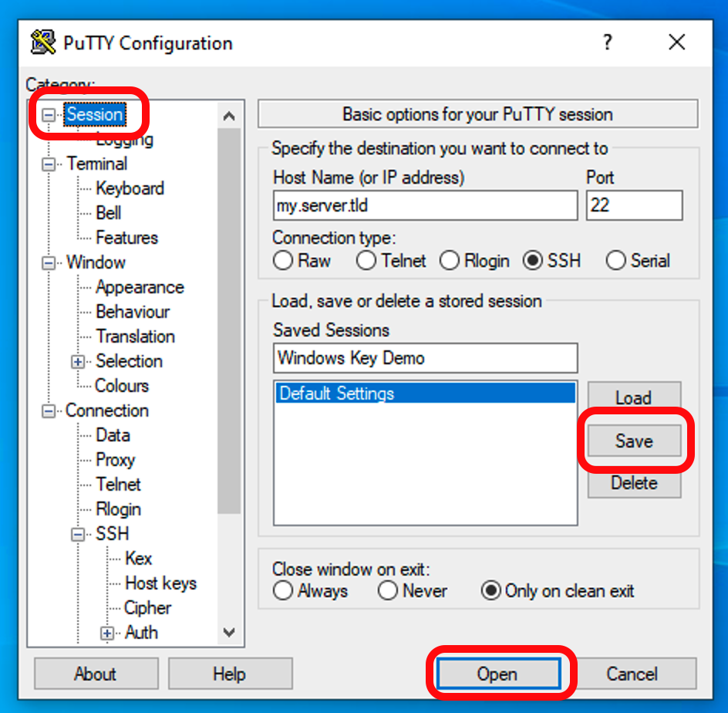Open Keyboard settings category
Image resolution: width=728 pixels, height=713 pixels.
tap(130, 188)
